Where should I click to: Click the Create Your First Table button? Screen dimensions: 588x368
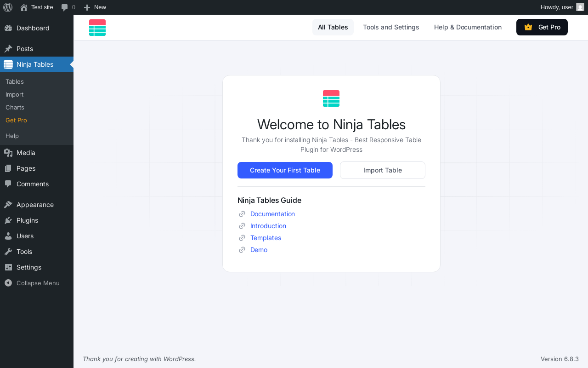pyautogui.click(x=285, y=170)
